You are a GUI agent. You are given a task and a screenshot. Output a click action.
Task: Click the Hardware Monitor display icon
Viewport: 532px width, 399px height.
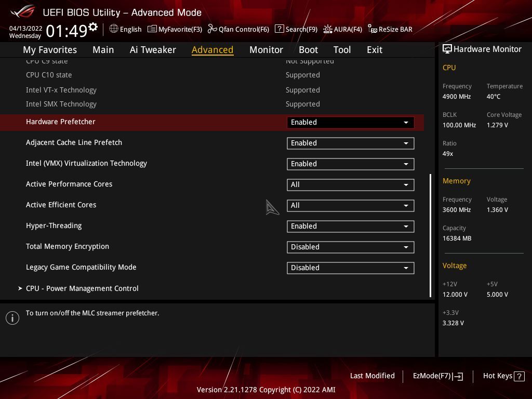tap(447, 49)
